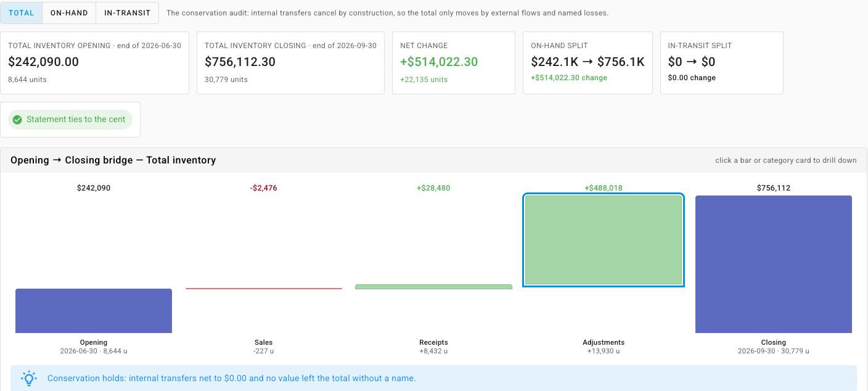
Task: Switch to the ON-HAND view tab
Action: [69, 13]
